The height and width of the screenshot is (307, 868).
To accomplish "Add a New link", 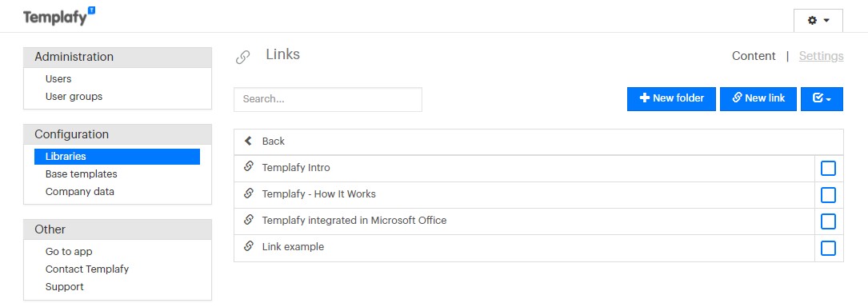I will [758, 98].
